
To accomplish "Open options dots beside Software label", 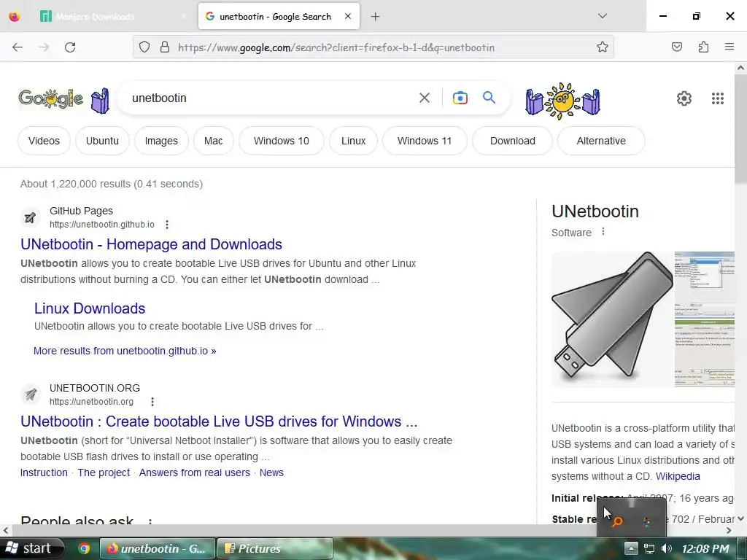I will tap(603, 231).
